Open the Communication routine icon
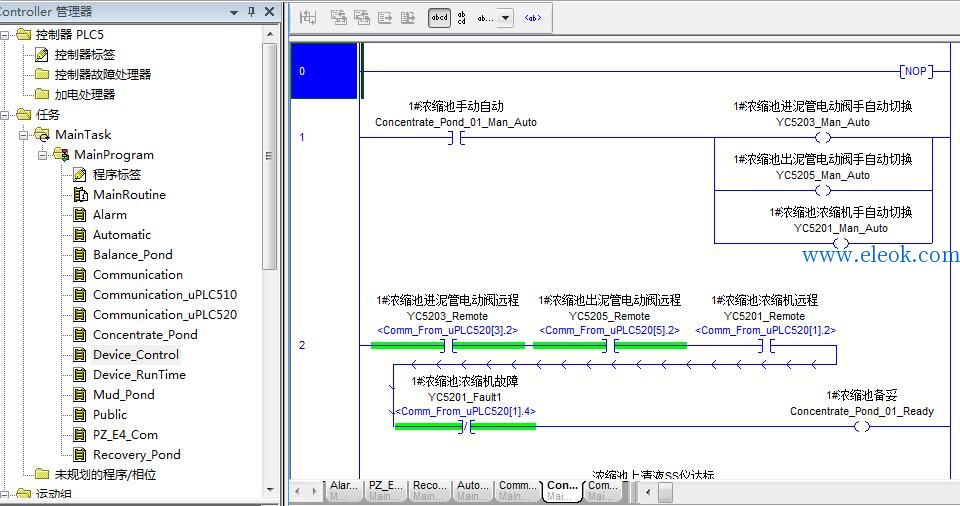This screenshot has width=960, height=506. pos(80,275)
